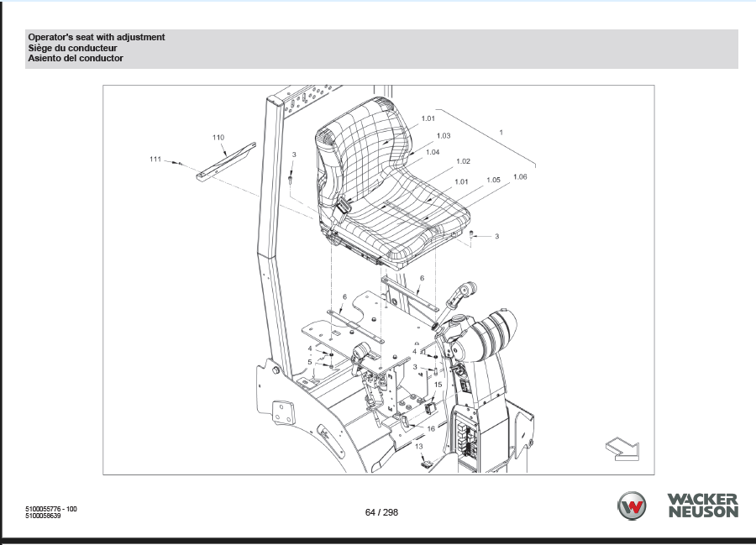Click the Wacker Neuson wordmark text
This screenshot has height=545, width=756.
click(702, 506)
